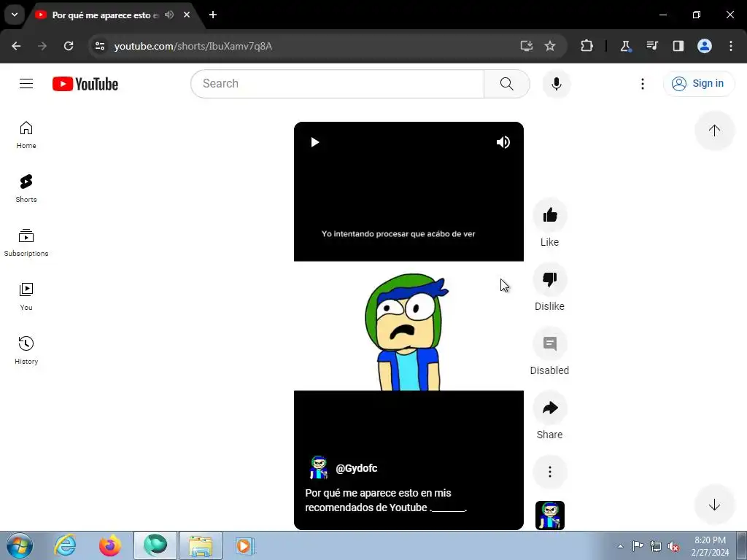Viewport: 747px width, 560px height.
Task: Play the Shorts video
Action: [x=314, y=142]
